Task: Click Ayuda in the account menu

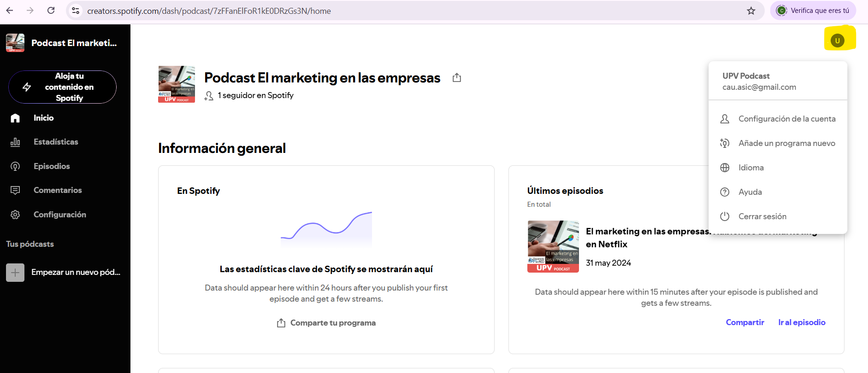Action: point(750,192)
